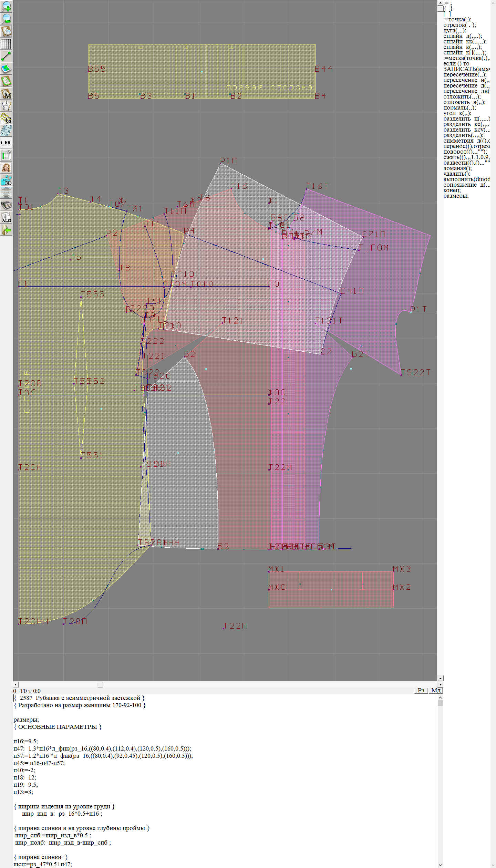The image size is (496, 868).
Task: Click the green arrow door icon
Action: 6,230
